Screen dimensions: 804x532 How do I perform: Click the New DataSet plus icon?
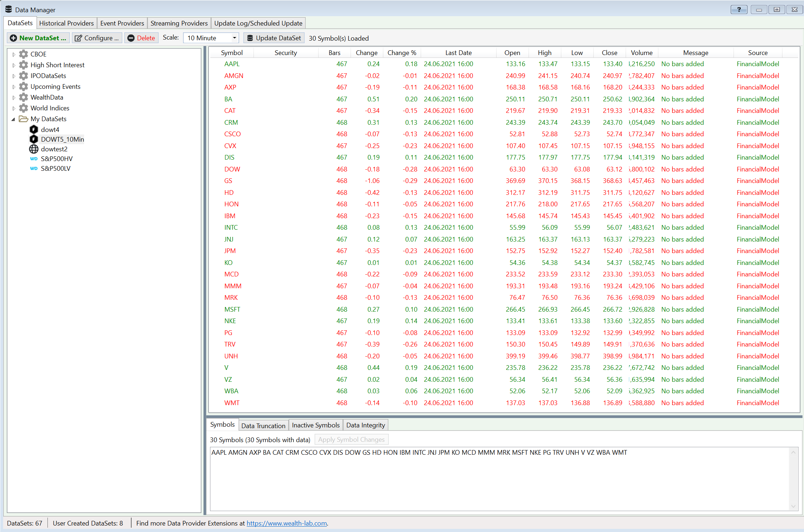pyautogui.click(x=13, y=38)
